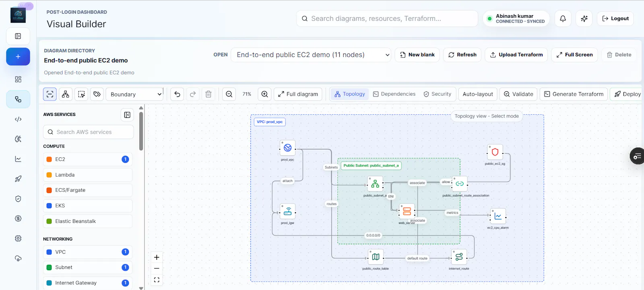Image resolution: width=644 pixels, height=290 pixels.
Task: Pick Internet Gateway from Networking list
Action: [x=88, y=283]
